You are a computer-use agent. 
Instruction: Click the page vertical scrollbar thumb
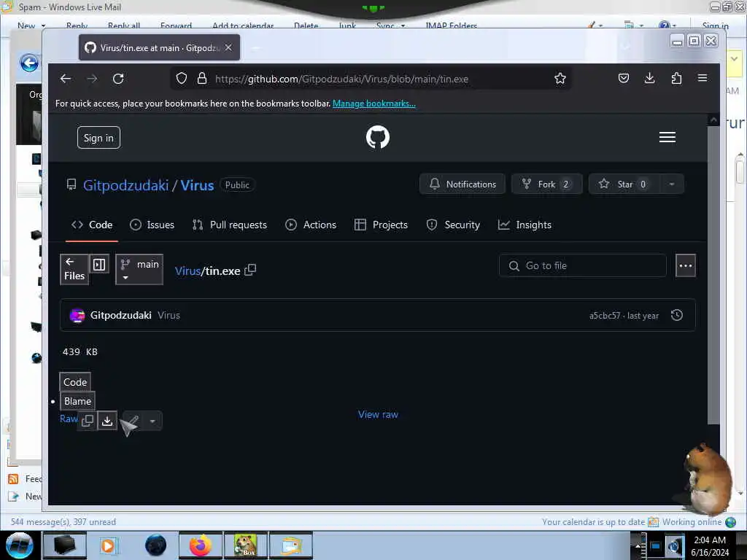[713, 274]
